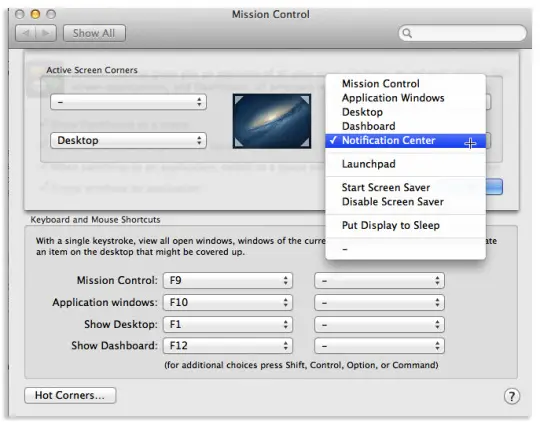Open Application windows F10 key dropdown
The image size is (540, 424).
[228, 302]
